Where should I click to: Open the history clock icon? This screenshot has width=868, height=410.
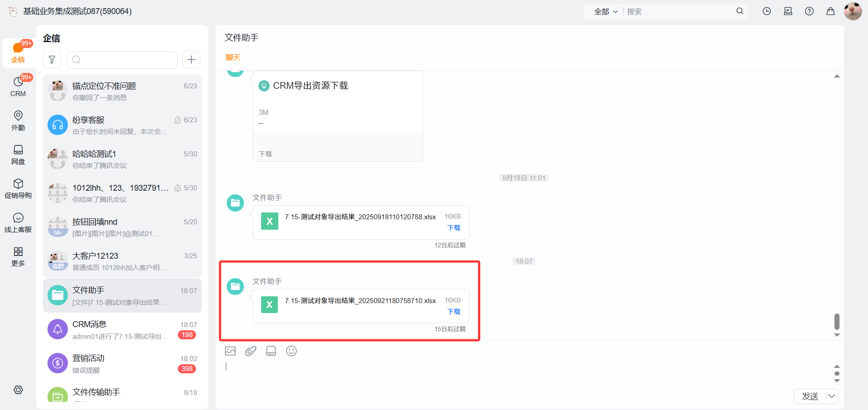coord(767,11)
